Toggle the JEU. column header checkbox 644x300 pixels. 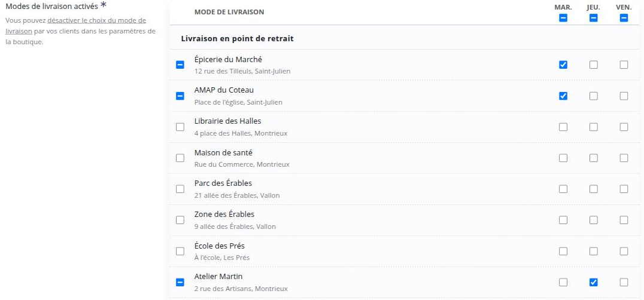click(594, 18)
